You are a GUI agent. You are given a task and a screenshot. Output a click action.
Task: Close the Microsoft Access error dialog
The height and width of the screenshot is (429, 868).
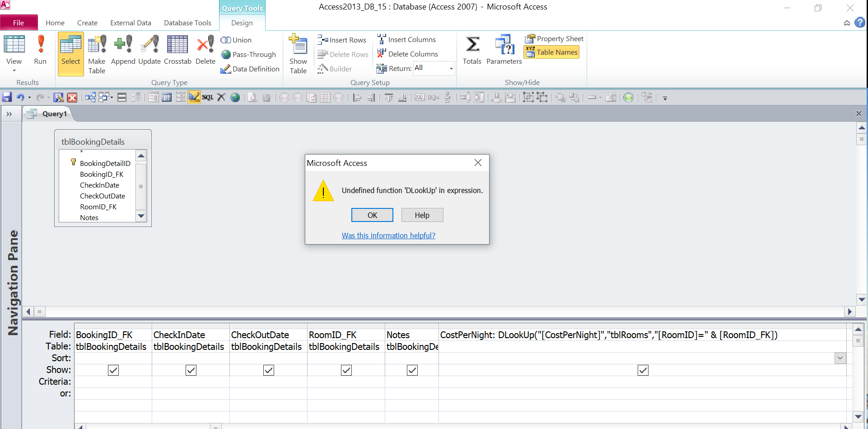point(478,163)
